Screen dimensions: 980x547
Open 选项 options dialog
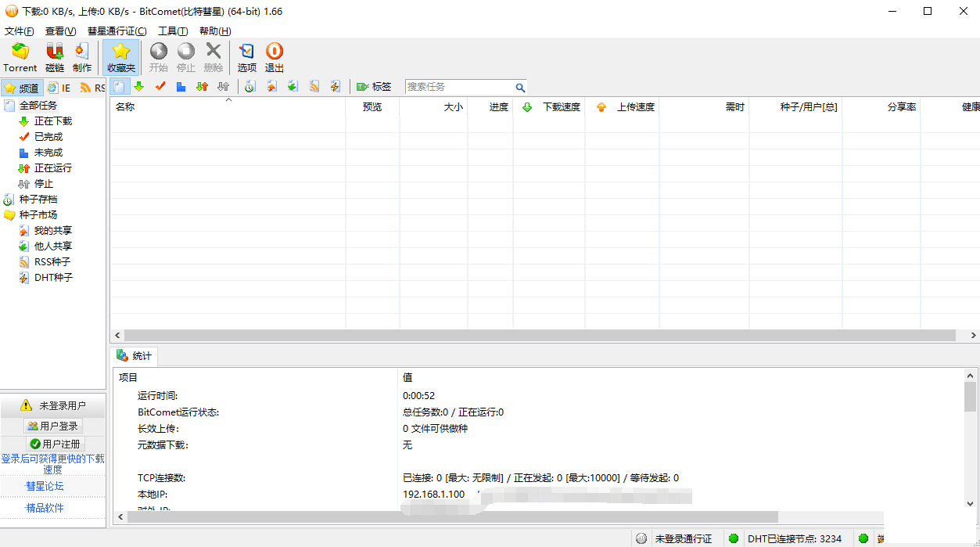click(x=247, y=58)
